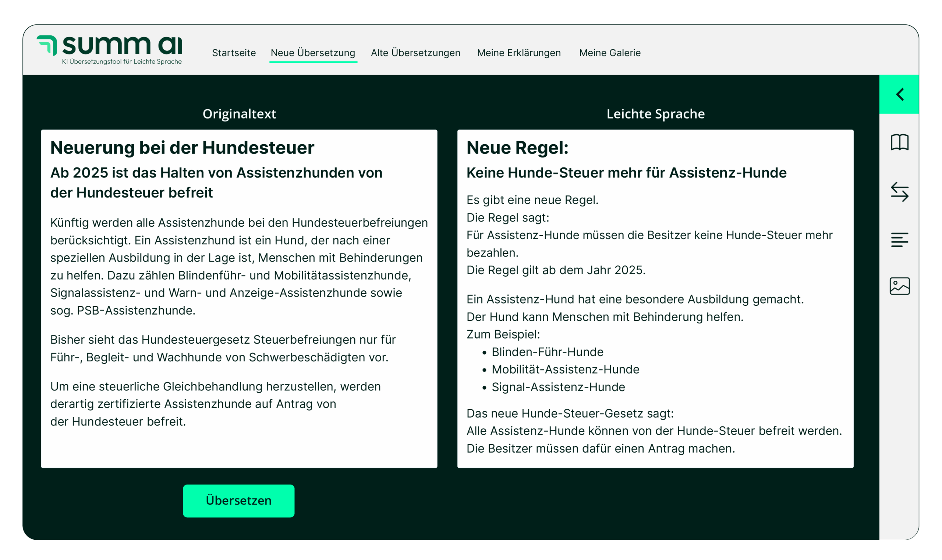Open the image gallery icon in sidebar

click(x=899, y=286)
